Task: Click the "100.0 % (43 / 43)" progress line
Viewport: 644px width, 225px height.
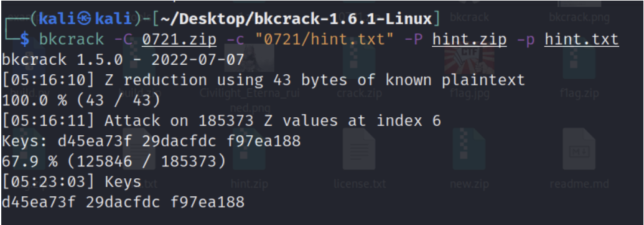Action: 81,101
